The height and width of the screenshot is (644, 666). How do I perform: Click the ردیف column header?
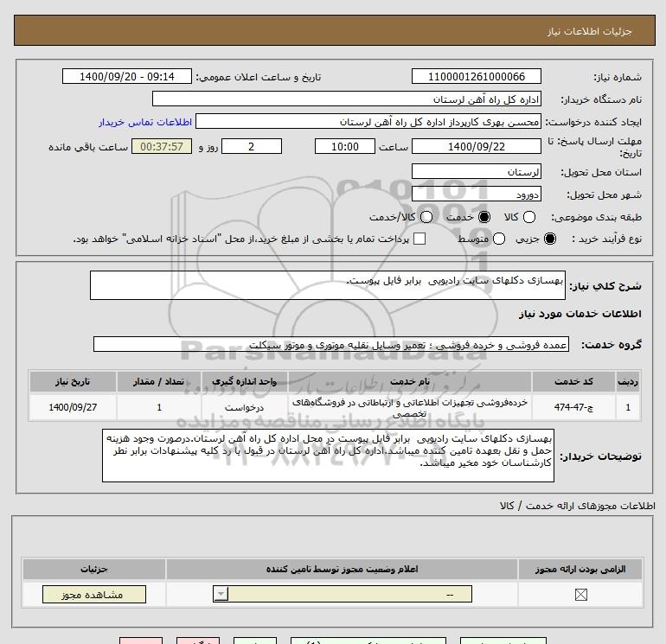(627, 381)
